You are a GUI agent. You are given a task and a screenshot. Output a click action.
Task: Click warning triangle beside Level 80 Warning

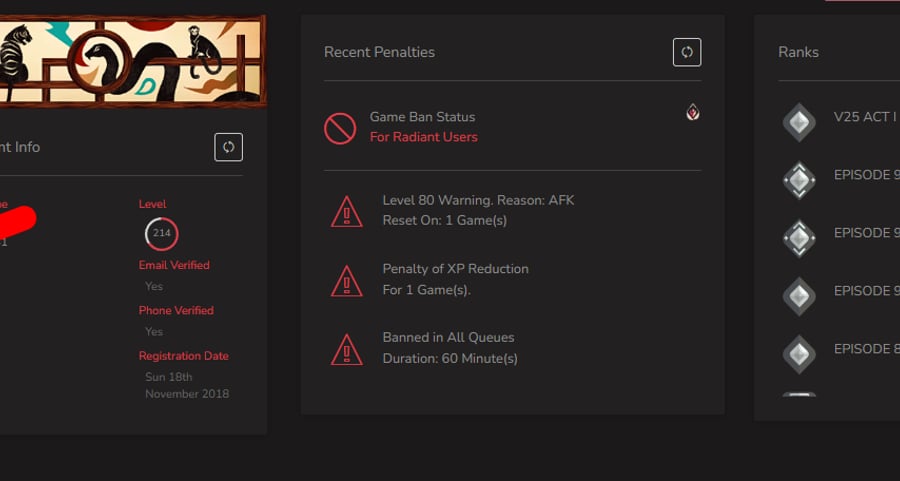click(347, 212)
